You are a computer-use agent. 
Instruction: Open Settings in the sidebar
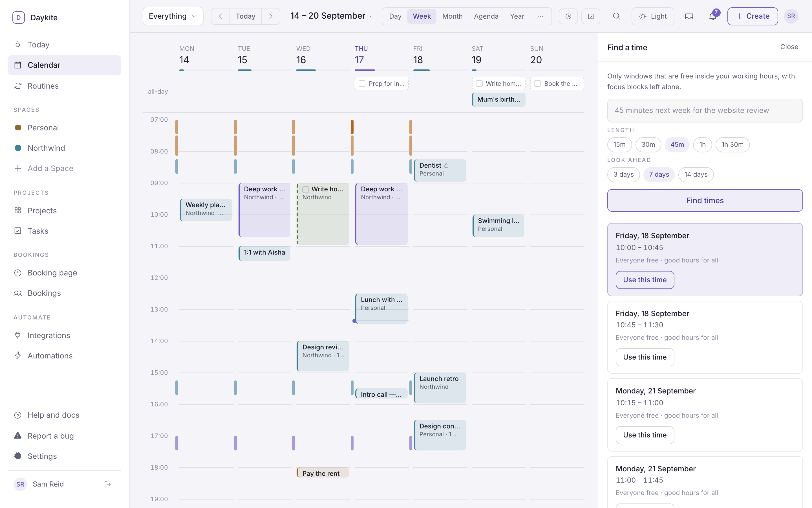[x=64, y=456]
